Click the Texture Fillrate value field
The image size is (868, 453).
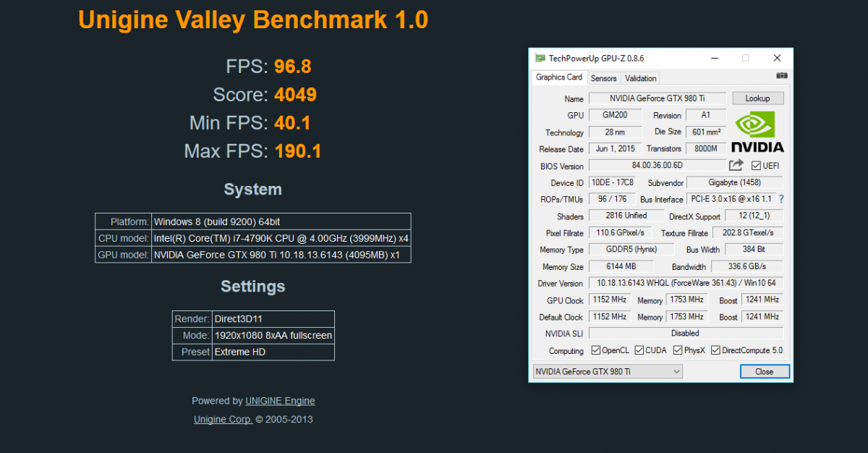tap(747, 232)
